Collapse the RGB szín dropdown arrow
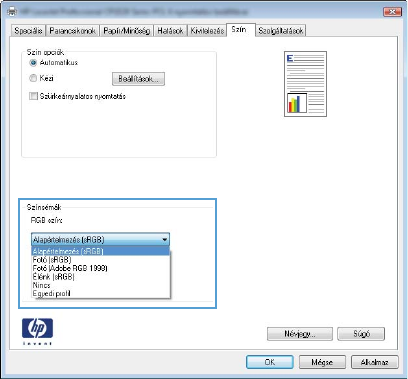Viewport: 408px width, 379px height. (x=165, y=240)
